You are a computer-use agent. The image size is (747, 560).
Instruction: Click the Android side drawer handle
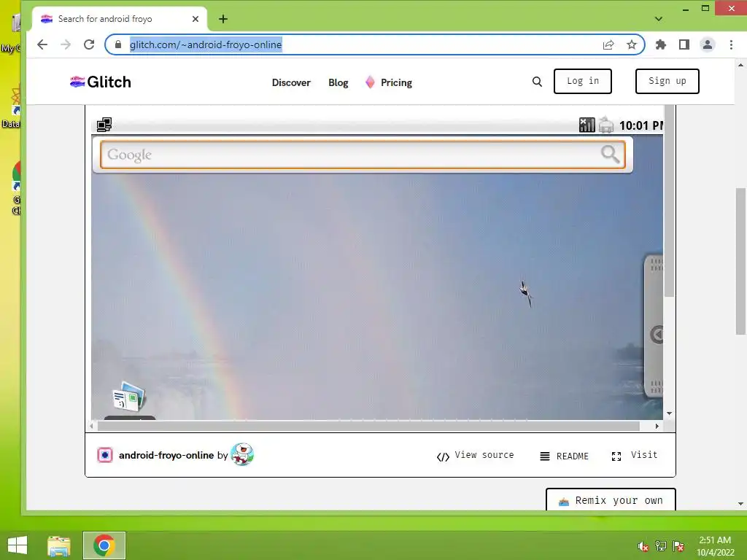coord(654,326)
